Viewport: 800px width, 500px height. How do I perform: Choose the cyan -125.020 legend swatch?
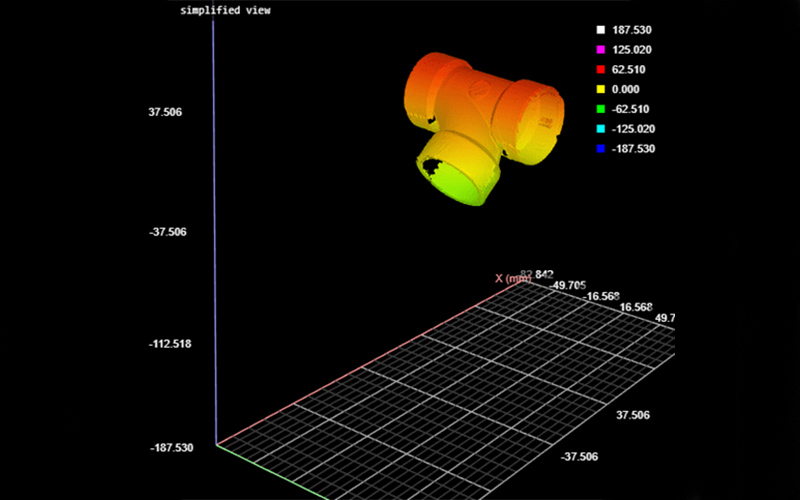600,129
